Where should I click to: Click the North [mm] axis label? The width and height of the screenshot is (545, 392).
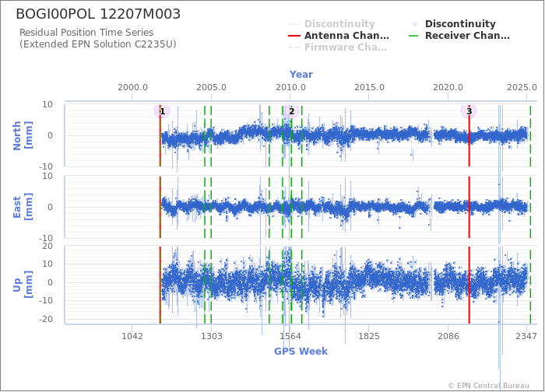(23, 135)
